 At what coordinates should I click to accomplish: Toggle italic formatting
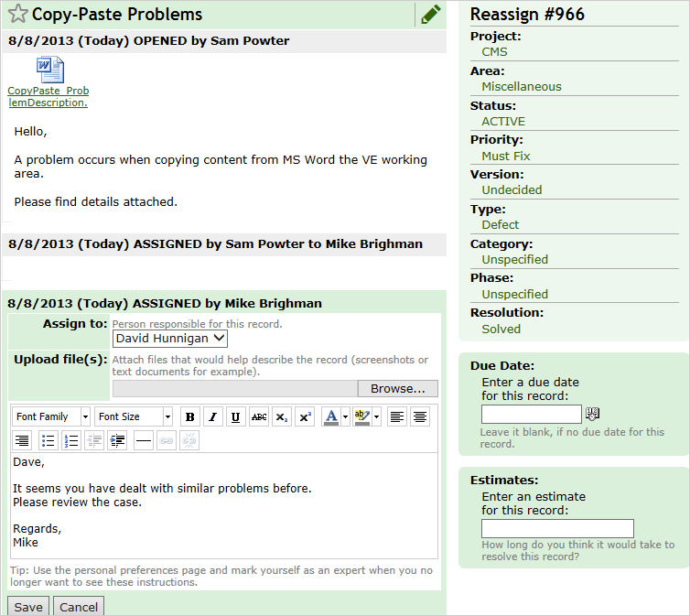pos(213,417)
